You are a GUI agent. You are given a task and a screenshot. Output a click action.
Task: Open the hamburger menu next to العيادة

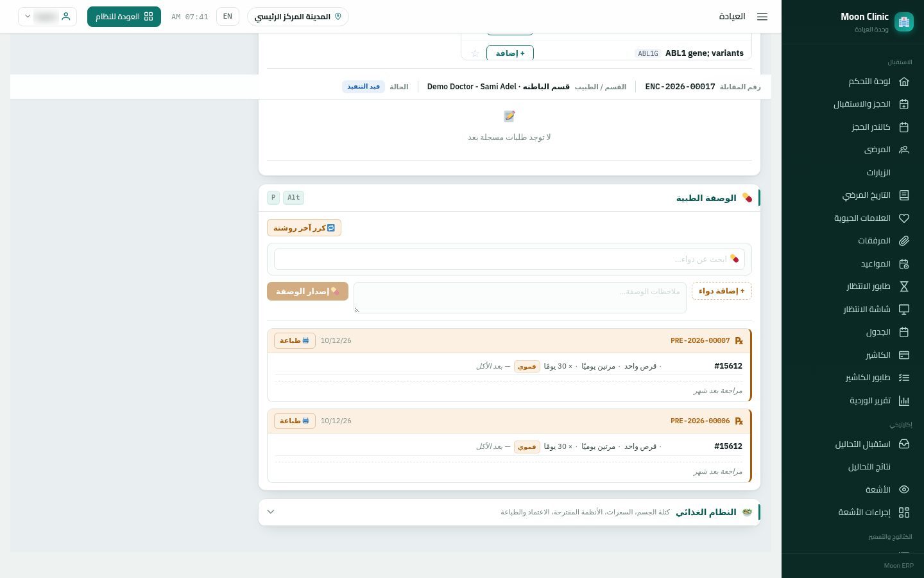click(762, 17)
